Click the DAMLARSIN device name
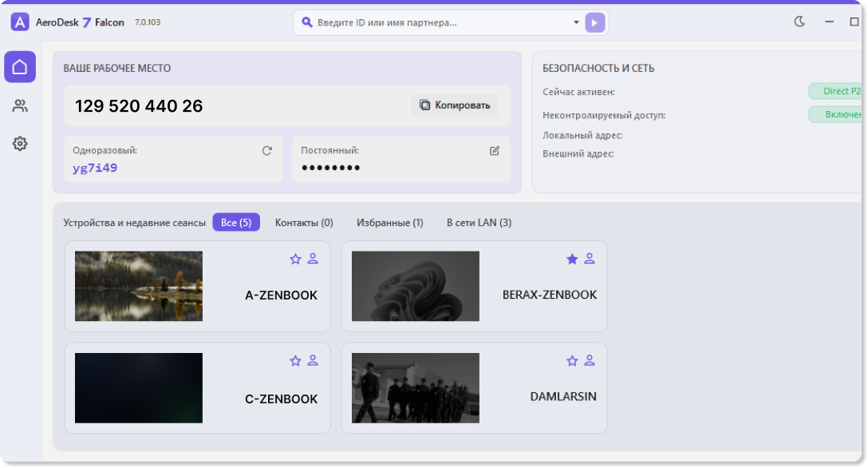Screen dimensions: 868x468 click(x=563, y=397)
